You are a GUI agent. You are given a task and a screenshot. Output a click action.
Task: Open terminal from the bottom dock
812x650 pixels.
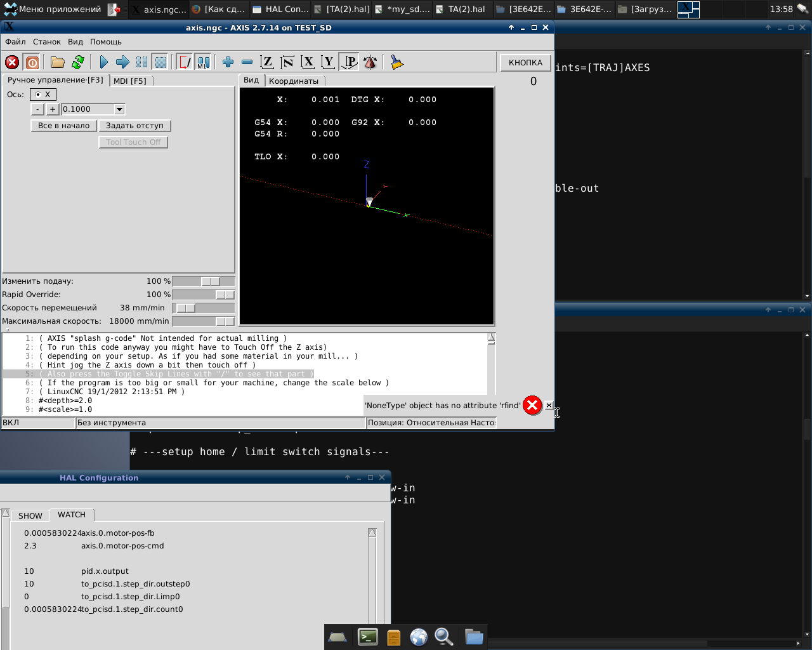[x=368, y=637]
